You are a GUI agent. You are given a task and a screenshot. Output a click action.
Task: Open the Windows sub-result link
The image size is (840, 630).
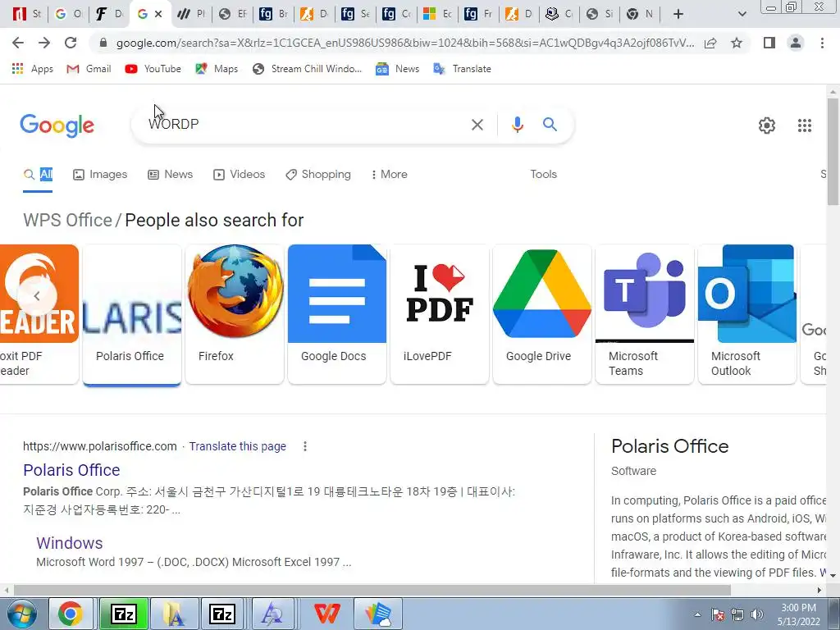click(x=70, y=543)
